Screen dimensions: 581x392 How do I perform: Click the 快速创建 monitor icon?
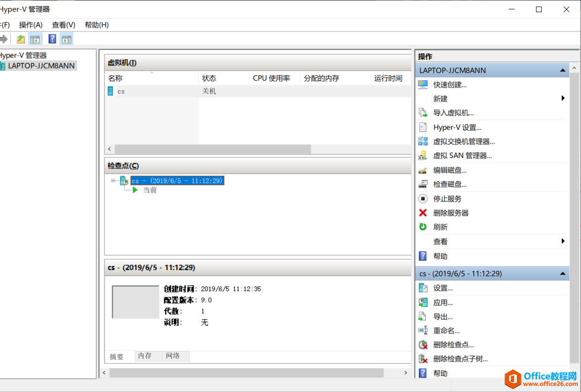(x=423, y=85)
